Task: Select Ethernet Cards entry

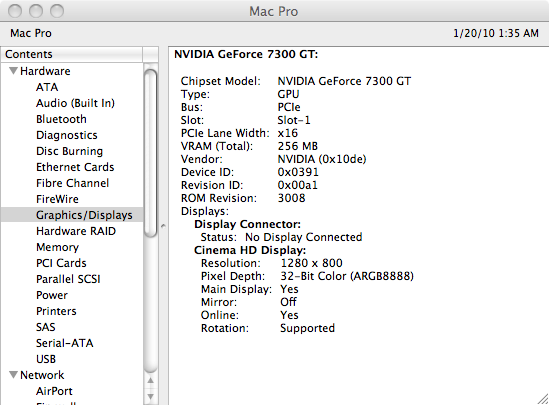Action: (x=75, y=167)
